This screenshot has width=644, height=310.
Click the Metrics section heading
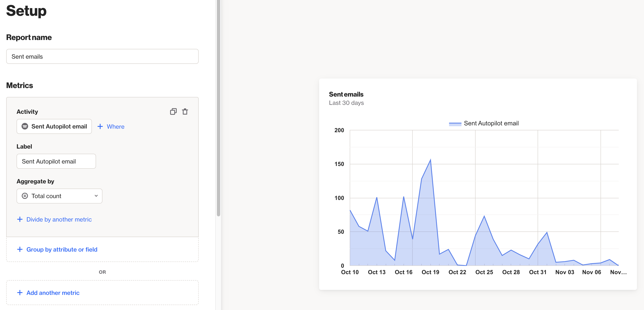(x=19, y=85)
